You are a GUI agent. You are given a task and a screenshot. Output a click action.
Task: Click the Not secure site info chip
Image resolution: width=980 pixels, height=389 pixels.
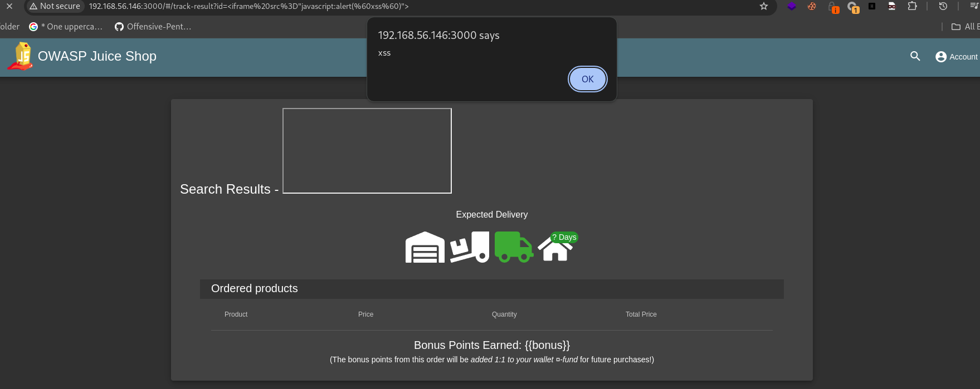(55, 6)
